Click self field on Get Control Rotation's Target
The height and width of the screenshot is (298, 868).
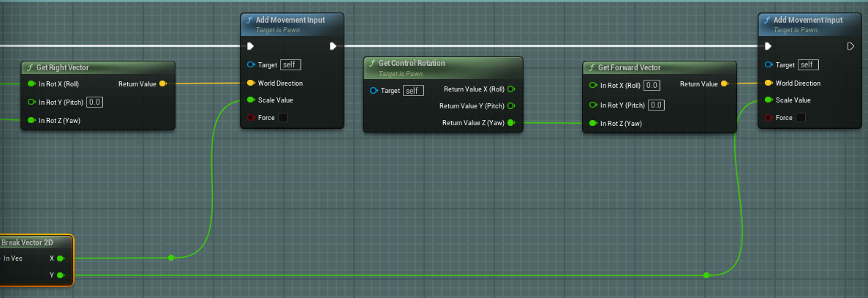[x=413, y=90]
